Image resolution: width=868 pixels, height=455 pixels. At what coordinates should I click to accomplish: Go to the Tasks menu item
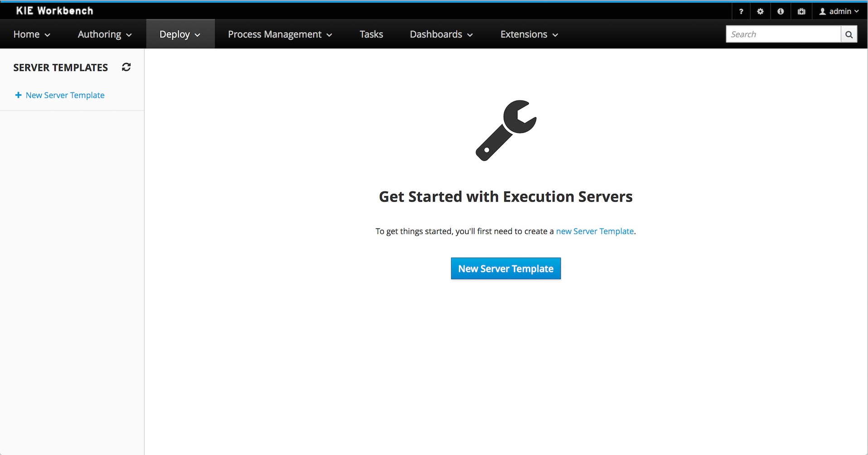tap(371, 34)
